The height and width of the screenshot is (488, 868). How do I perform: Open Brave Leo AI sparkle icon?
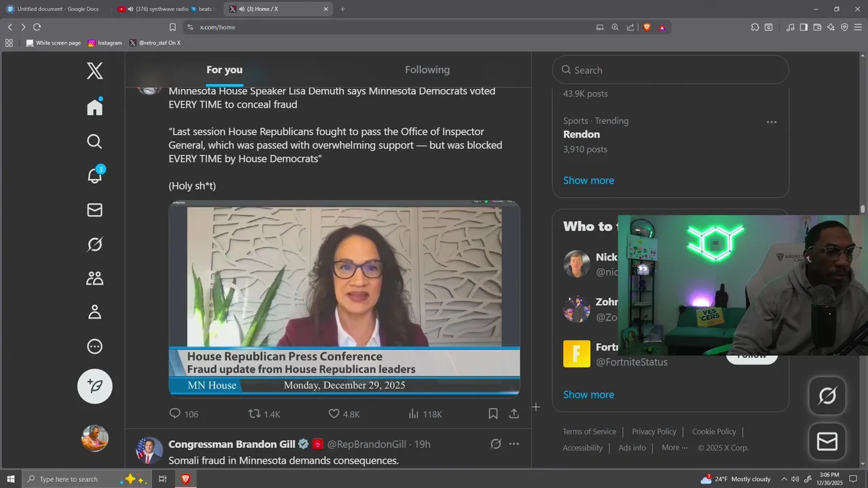(831, 27)
